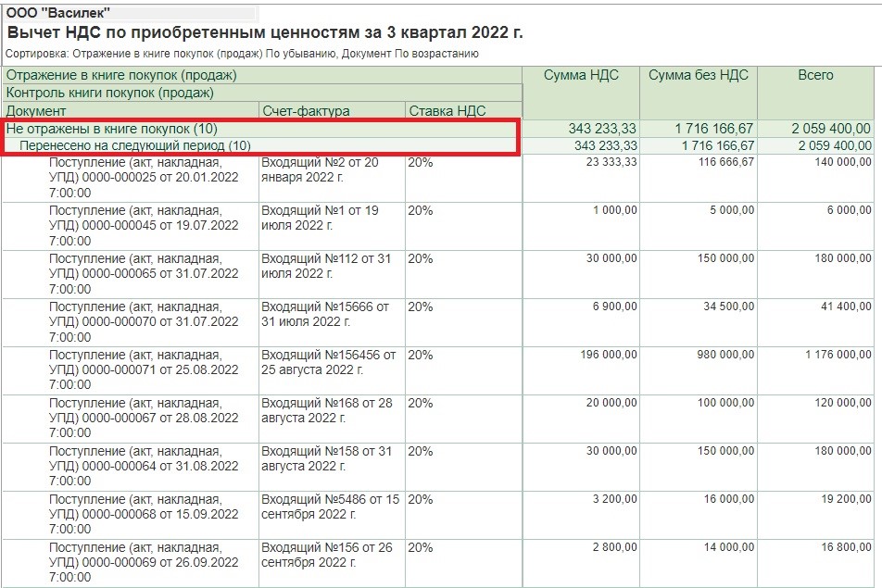882x588 pixels.
Task: Select total 1 176 000,00
Action: point(838,356)
